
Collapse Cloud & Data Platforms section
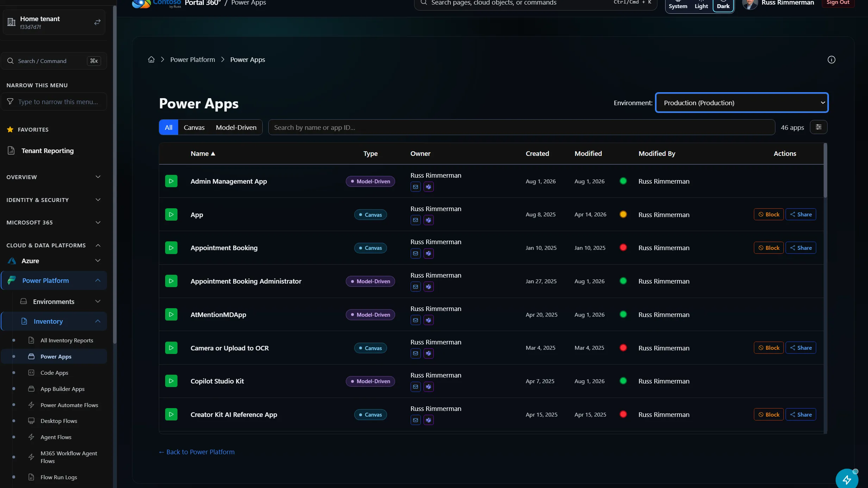54,245
